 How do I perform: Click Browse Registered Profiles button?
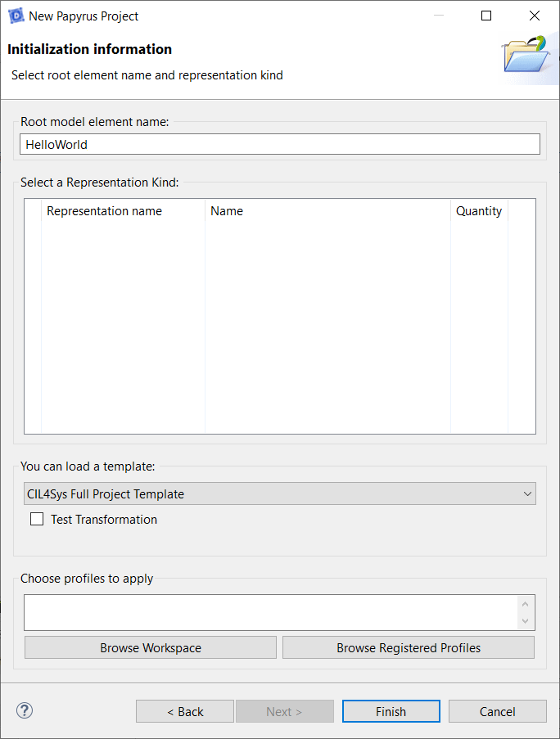pyautogui.click(x=409, y=647)
